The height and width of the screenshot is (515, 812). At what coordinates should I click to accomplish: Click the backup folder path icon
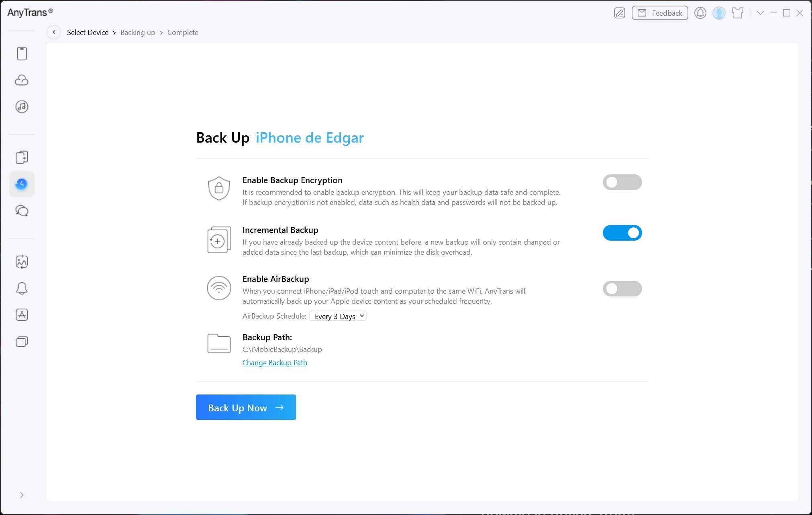tap(218, 343)
